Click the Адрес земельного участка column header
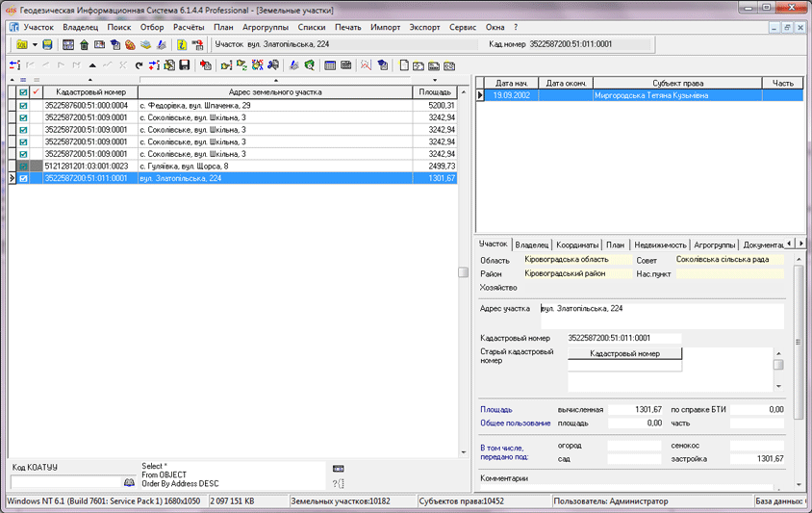 [x=275, y=92]
